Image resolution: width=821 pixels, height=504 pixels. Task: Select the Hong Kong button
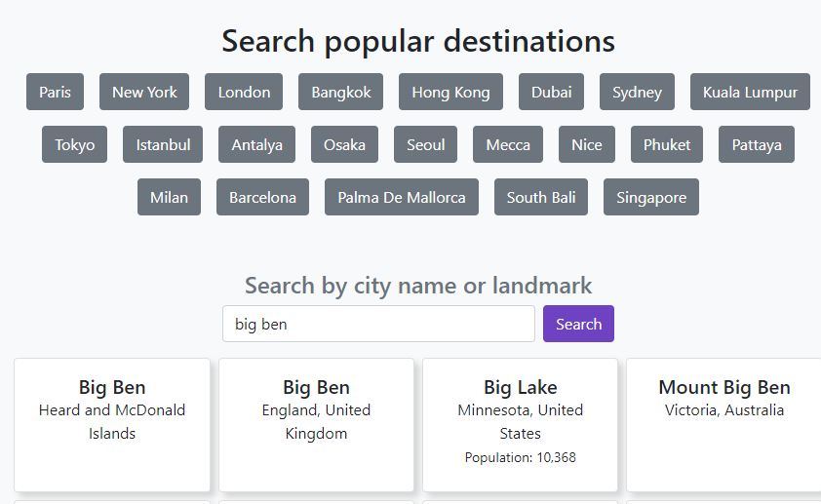(x=450, y=92)
